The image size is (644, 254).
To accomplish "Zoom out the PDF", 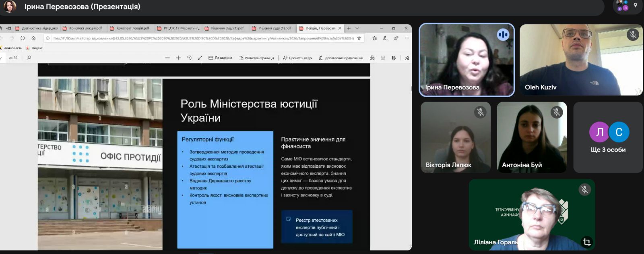I will pos(167,58).
